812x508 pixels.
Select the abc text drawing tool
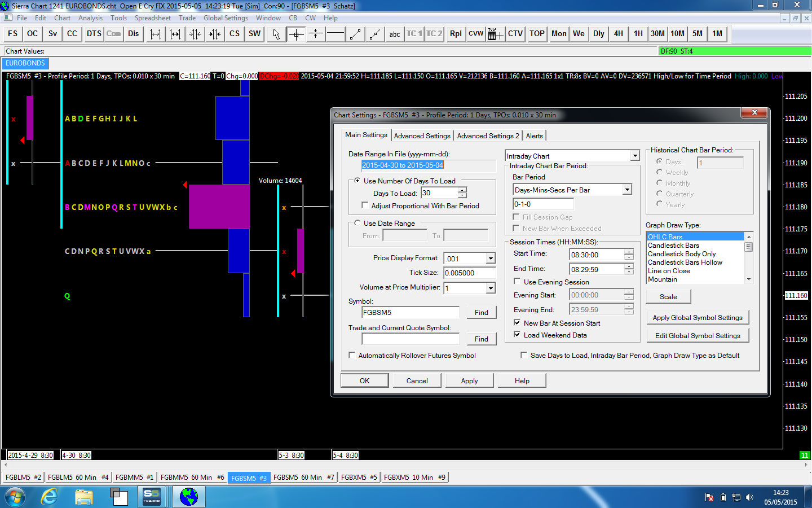(x=395, y=34)
